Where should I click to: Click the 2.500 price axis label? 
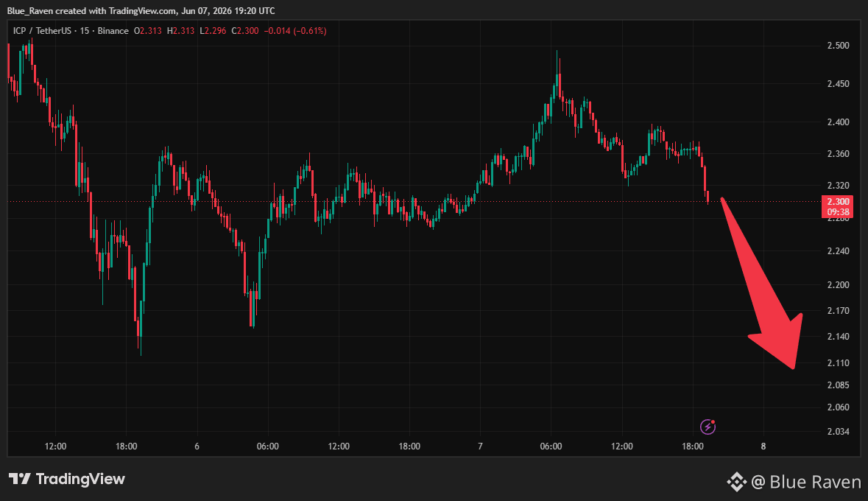(x=838, y=46)
